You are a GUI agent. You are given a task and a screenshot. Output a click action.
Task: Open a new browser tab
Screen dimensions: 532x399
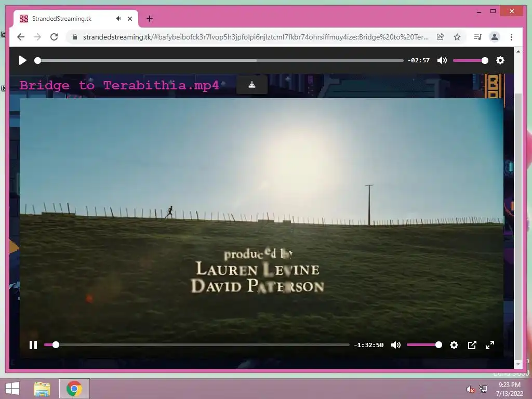point(149,19)
